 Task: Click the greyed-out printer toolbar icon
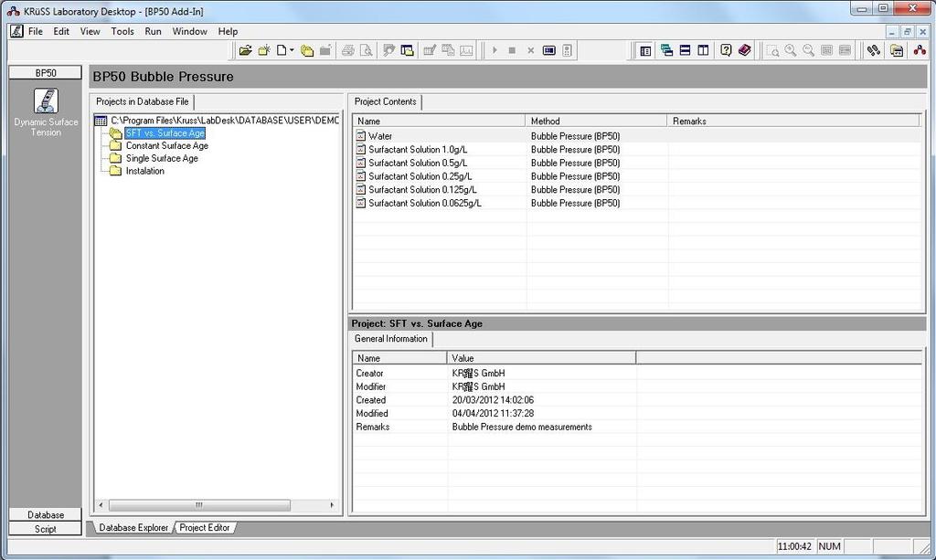(x=348, y=50)
